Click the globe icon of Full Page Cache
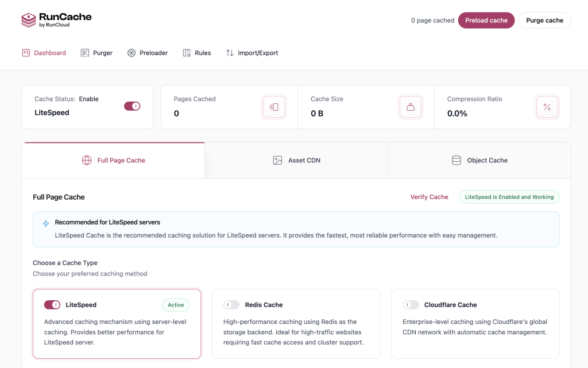 [87, 160]
